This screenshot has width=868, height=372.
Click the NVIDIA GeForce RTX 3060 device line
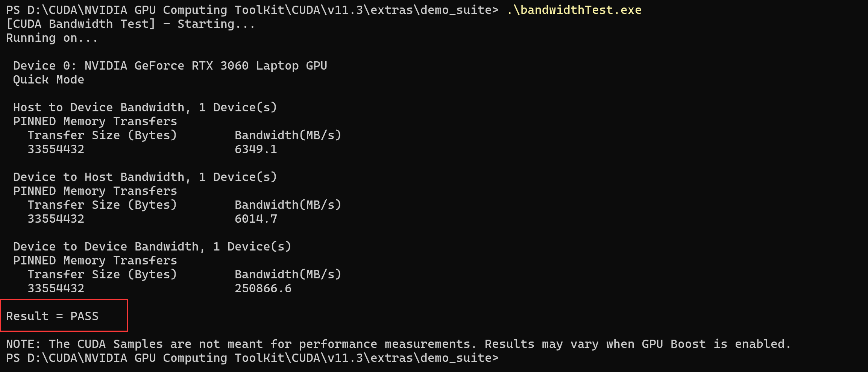(170, 66)
